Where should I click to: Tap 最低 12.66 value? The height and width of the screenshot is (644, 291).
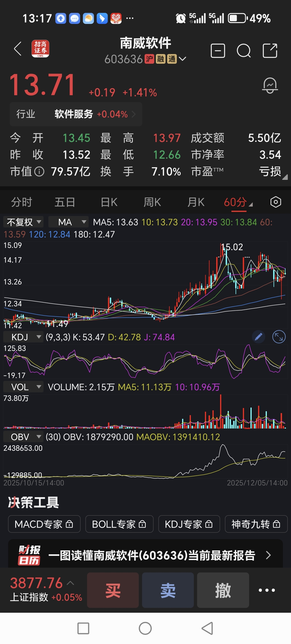167,155
